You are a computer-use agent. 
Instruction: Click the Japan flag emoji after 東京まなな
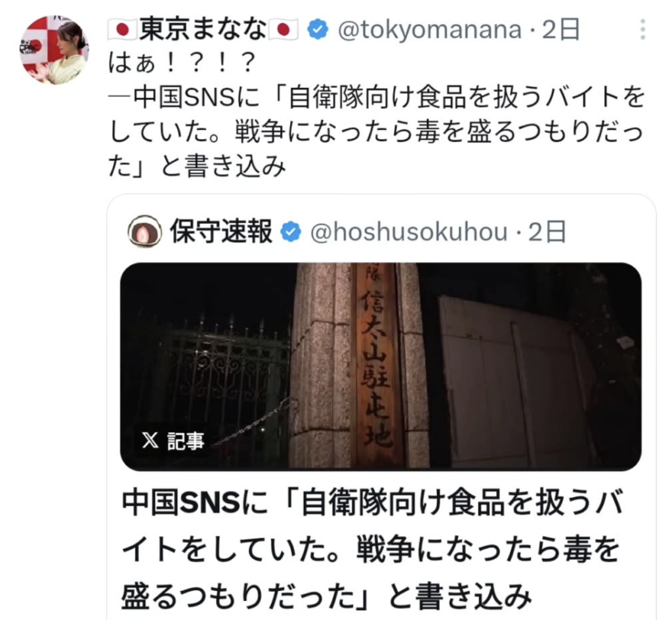[x=283, y=30]
